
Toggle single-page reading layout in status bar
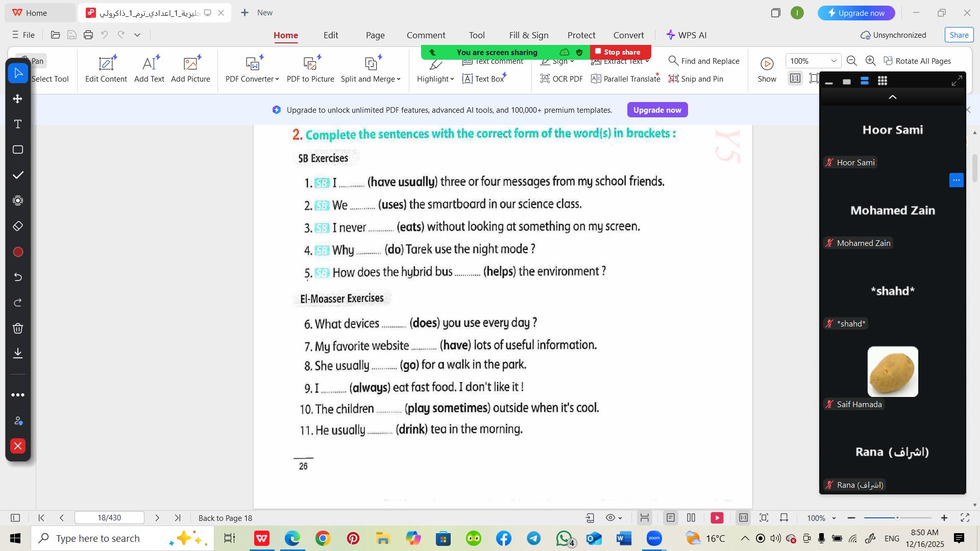[x=671, y=518]
